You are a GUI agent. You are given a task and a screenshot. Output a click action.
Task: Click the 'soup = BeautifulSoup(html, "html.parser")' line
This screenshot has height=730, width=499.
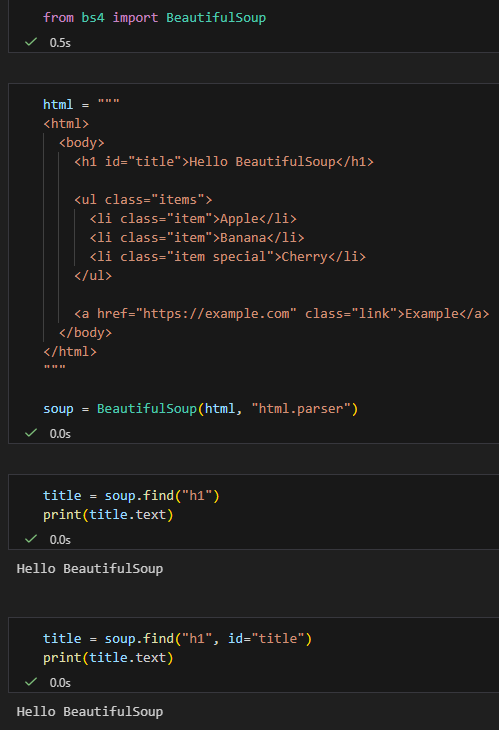coord(201,409)
